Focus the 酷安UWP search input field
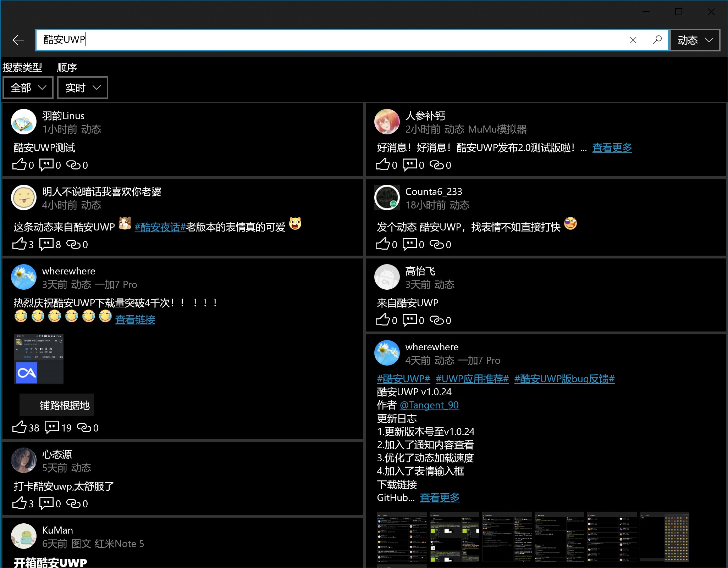The image size is (728, 568). coord(319,40)
